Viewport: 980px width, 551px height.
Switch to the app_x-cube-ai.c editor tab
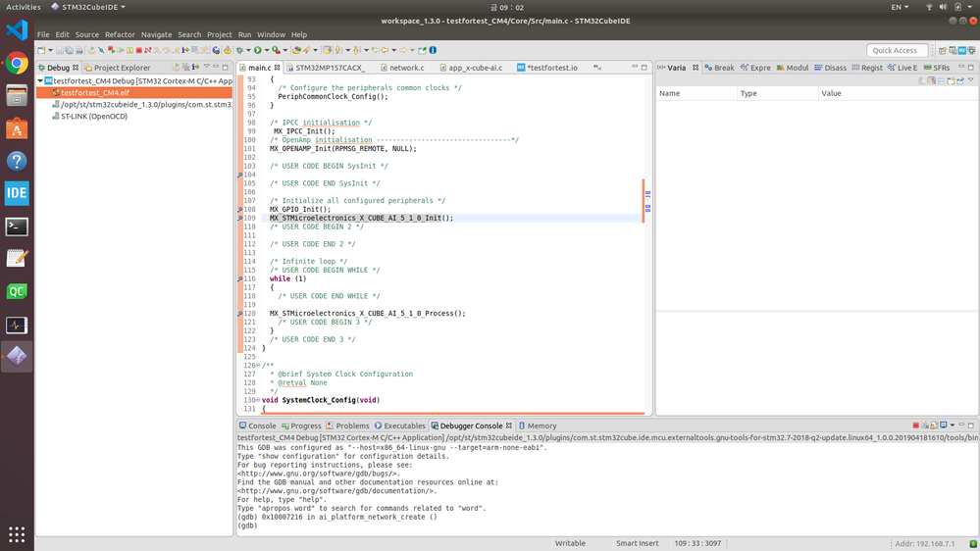point(470,68)
